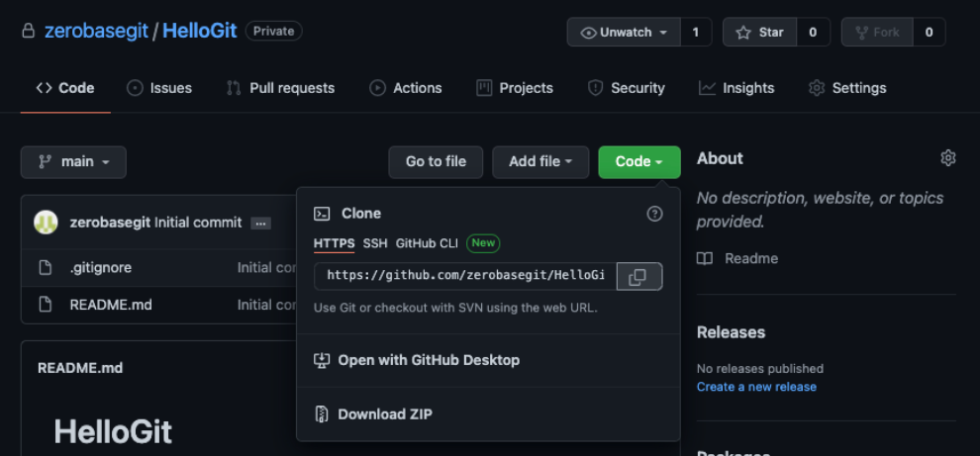Click the Private badge label
Screen dimensions: 980x456
click(x=274, y=32)
